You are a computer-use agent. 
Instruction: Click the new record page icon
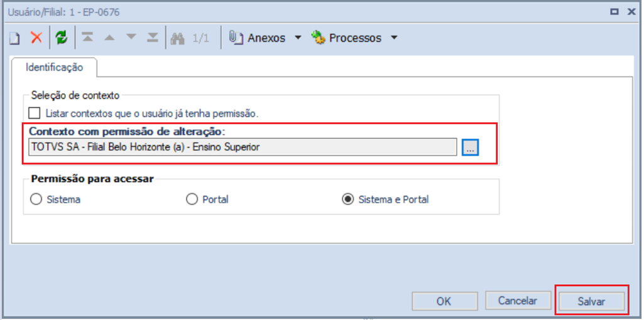(15, 38)
